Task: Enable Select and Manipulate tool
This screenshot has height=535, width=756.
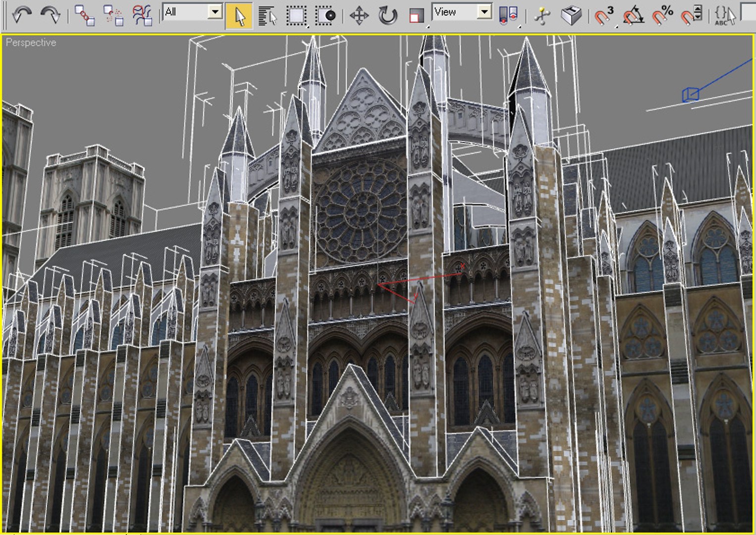Action: tap(542, 15)
